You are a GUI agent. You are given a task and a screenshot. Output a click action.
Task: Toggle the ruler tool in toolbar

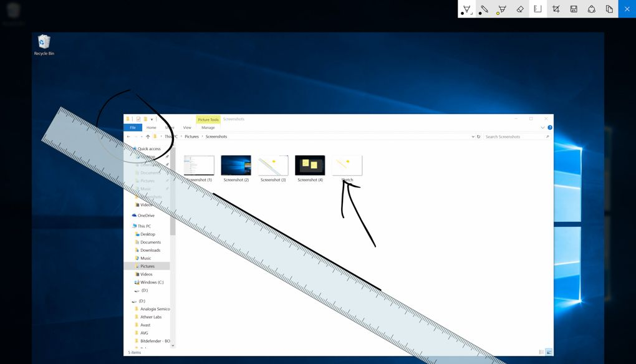(x=537, y=9)
